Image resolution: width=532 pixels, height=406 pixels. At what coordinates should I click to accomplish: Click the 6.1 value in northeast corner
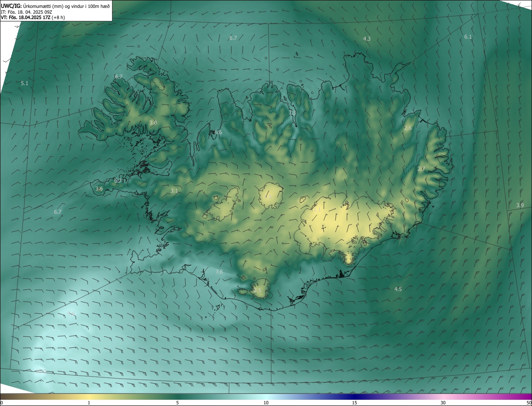point(468,37)
